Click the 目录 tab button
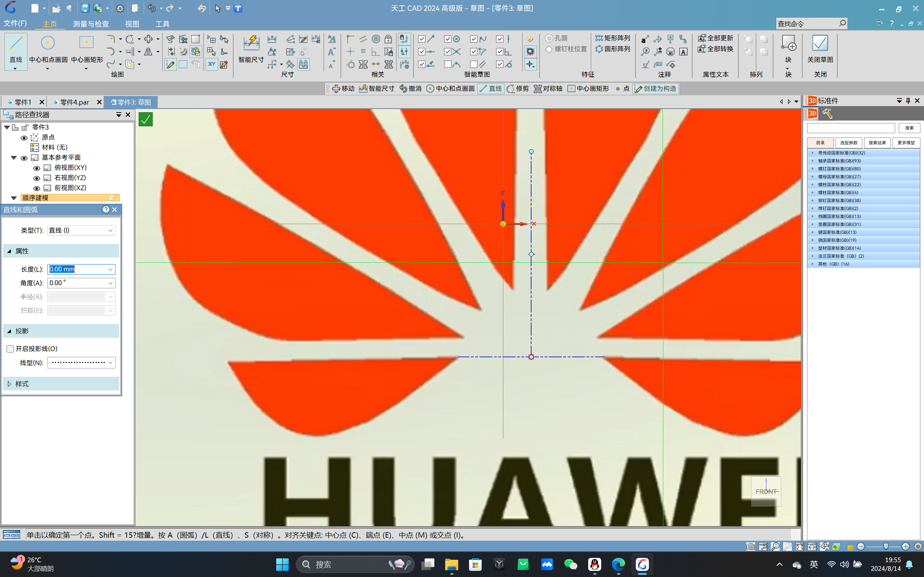The height and width of the screenshot is (577, 924). pos(820,143)
